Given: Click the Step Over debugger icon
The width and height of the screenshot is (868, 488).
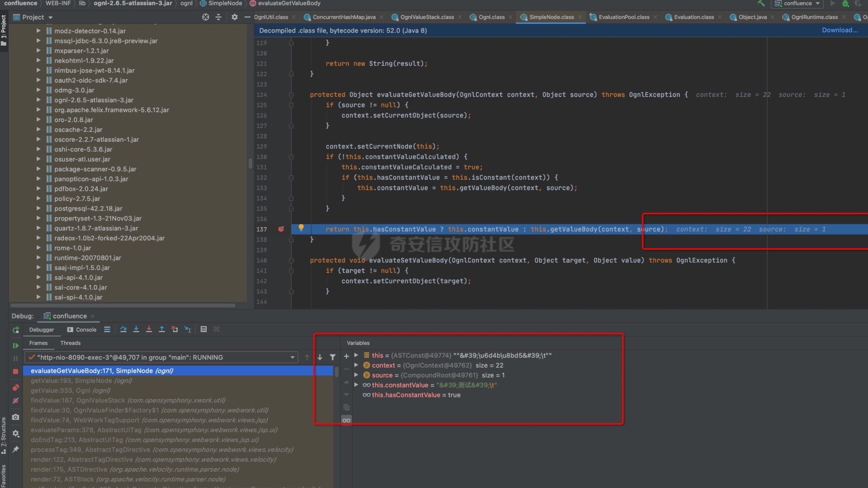Looking at the screenshot, I should 123,329.
